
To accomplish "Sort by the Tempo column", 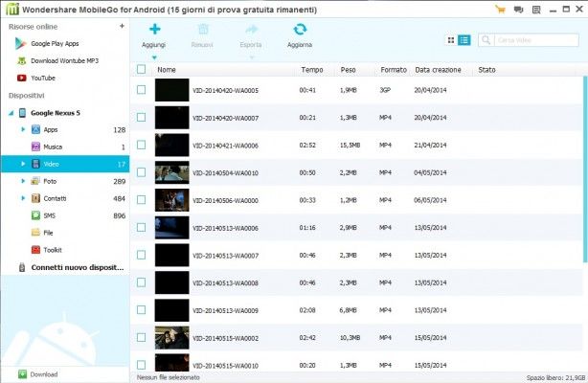I will click(x=312, y=70).
